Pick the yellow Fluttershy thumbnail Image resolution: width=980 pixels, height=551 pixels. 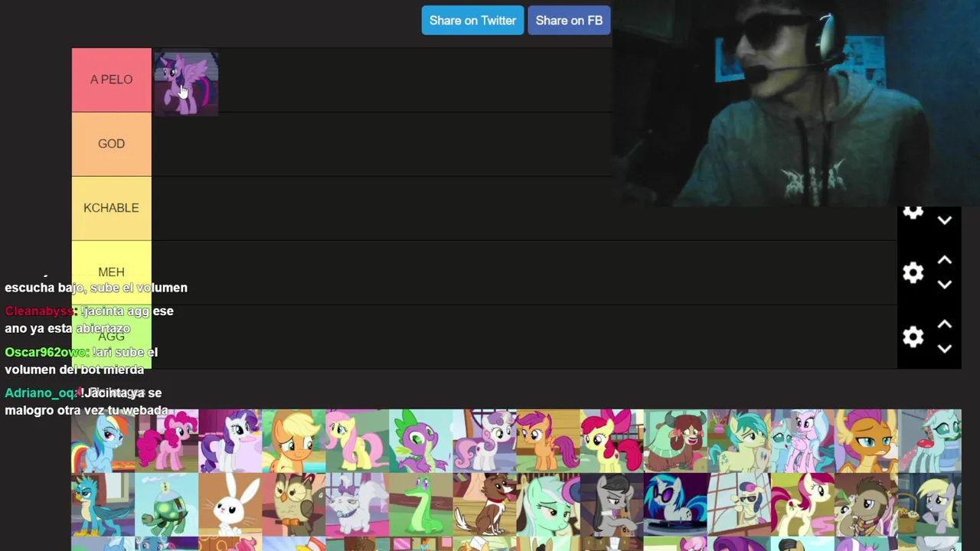[357, 441]
